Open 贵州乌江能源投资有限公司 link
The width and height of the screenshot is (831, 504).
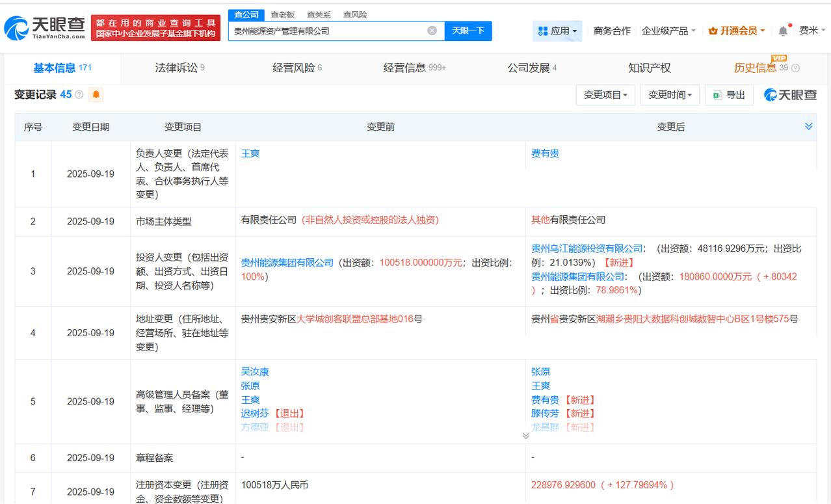click(587, 248)
